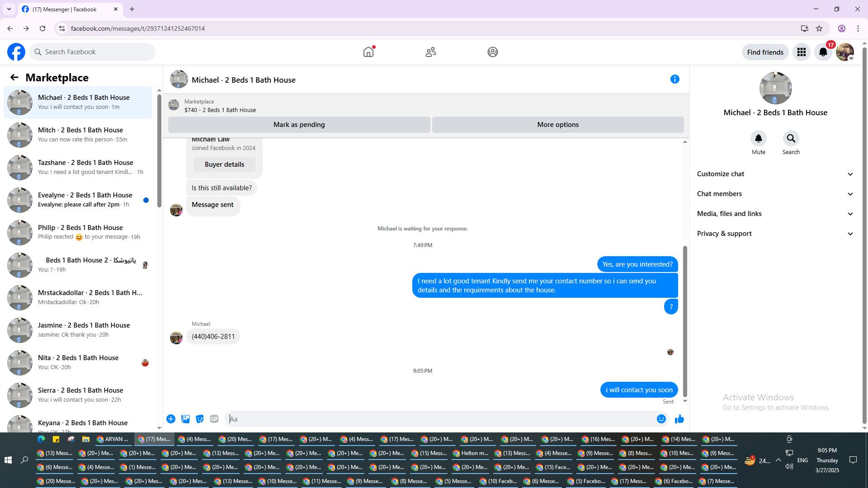The height and width of the screenshot is (488, 868).
Task: Choose a sticker icon
Action: (x=200, y=419)
